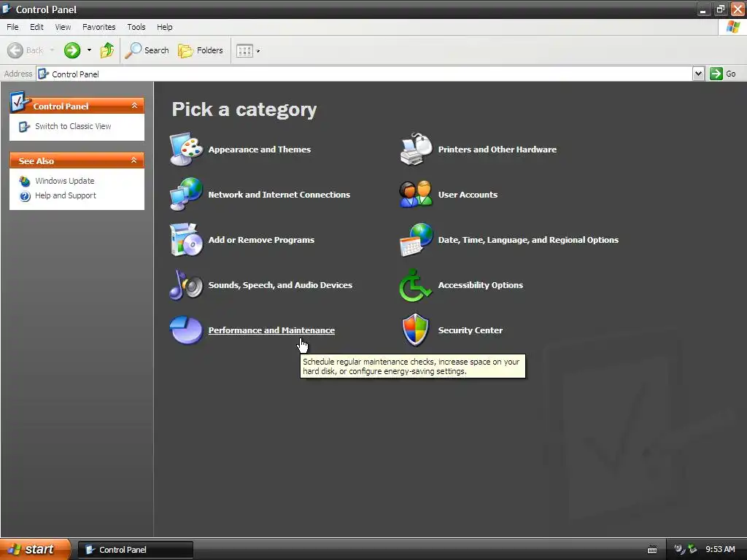
Task: Click the Address bar input field
Action: (x=365, y=74)
